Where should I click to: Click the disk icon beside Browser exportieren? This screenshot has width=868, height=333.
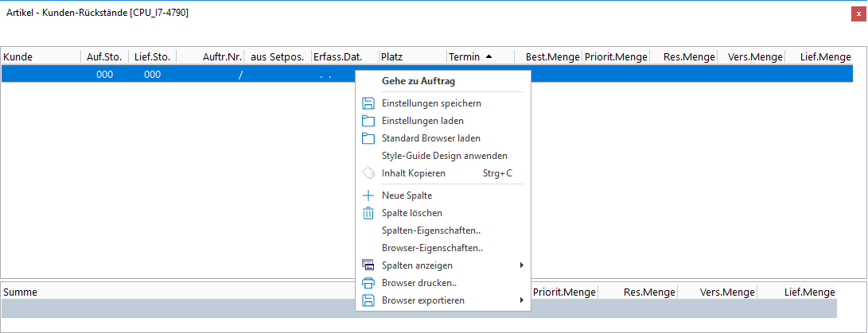click(x=368, y=300)
